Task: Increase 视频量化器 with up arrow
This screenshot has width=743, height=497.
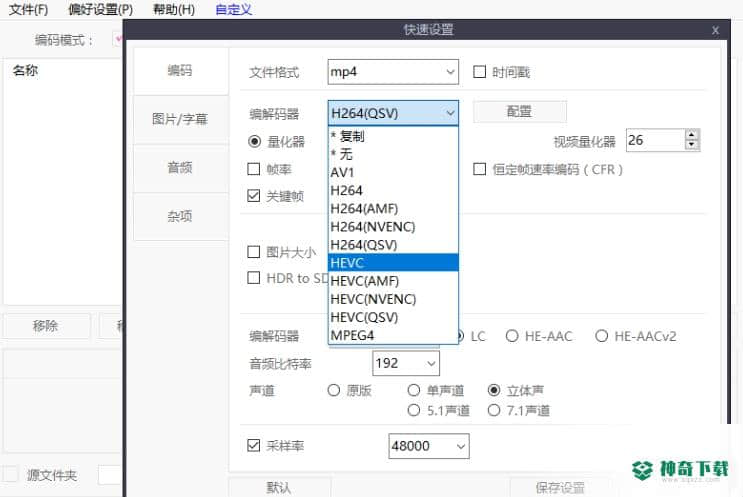Action: pyautogui.click(x=692, y=135)
